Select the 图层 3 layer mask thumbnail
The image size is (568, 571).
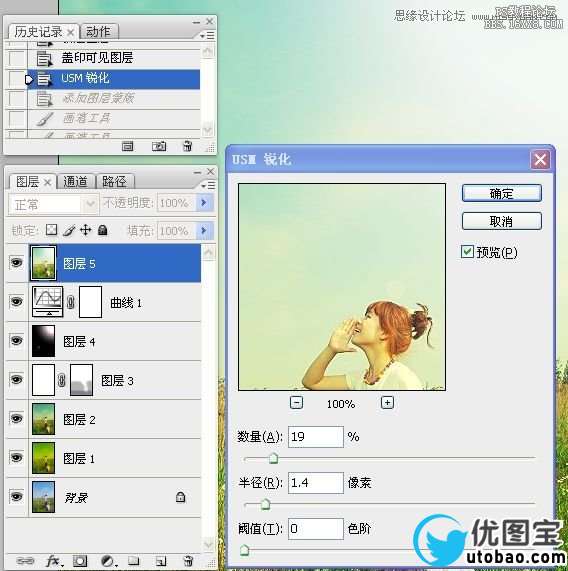point(81,380)
